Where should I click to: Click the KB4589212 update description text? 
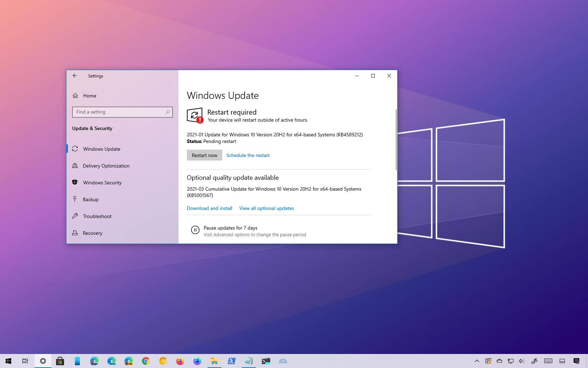(275, 135)
